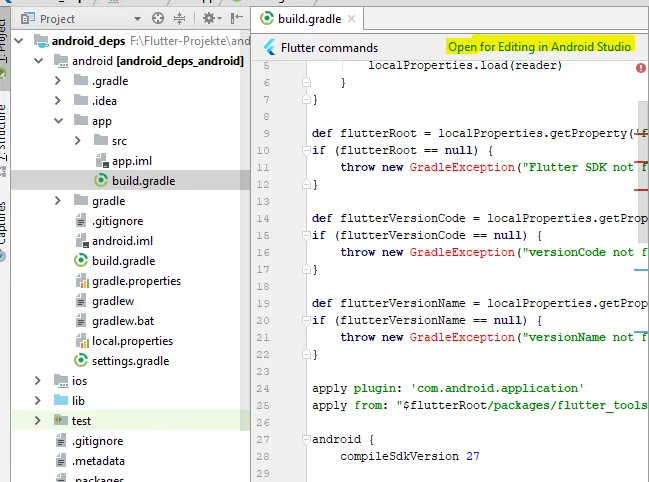
Task: Click the Flutter commands link
Action: pyautogui.click(x=329, y=48)
